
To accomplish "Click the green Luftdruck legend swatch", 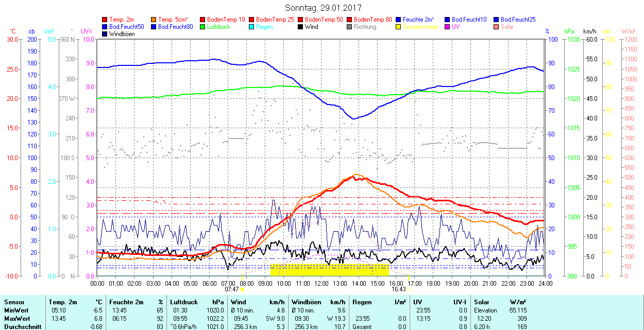I will pos(202,27).
